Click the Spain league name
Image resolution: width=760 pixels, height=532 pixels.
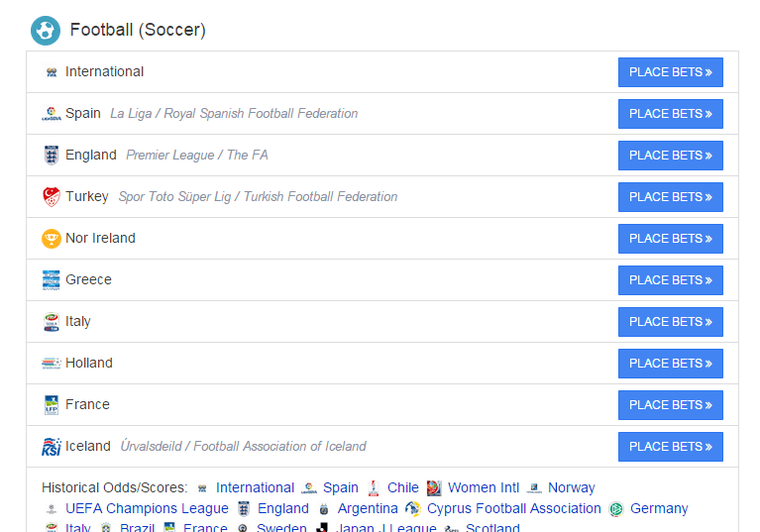83,113
